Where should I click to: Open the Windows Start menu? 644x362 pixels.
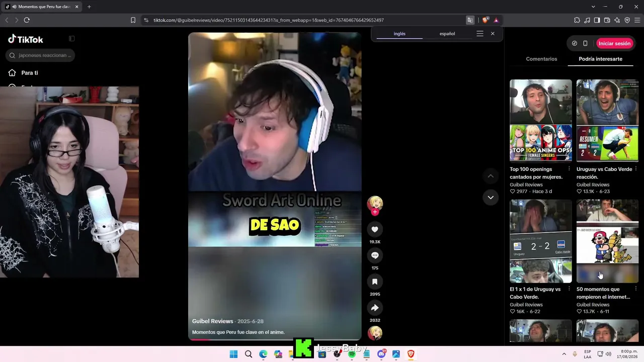pyautogui.click(x=233, y=354)
